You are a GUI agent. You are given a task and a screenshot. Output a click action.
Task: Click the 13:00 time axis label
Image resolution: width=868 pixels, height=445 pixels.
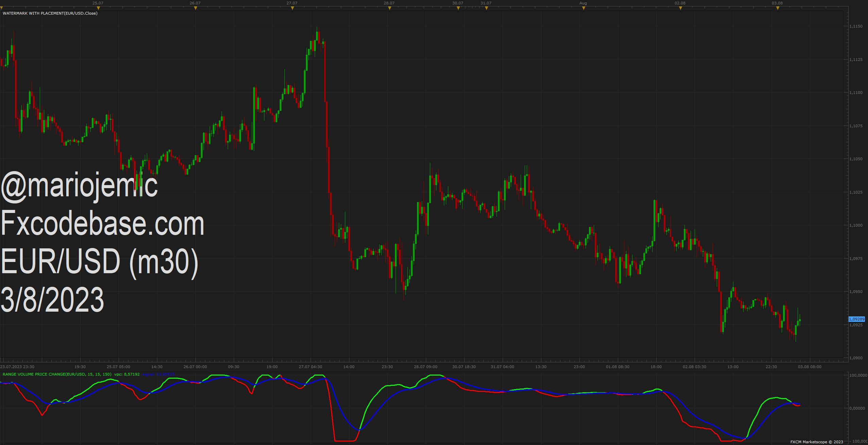pyautogui.click(x=733, y=367)
